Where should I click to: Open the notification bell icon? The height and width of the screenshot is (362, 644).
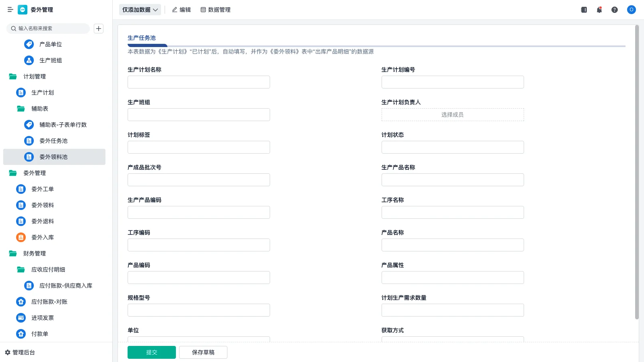pyautogui.click(x=599, y=10)
